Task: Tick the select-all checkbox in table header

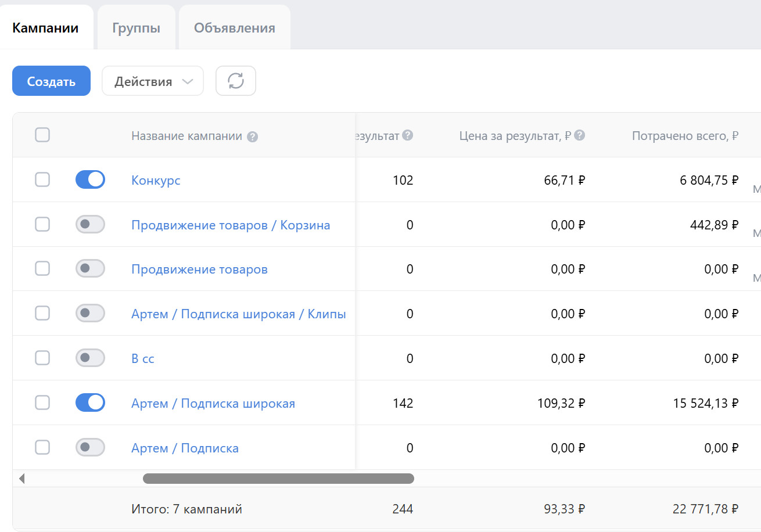Action: tap(42, 135)
